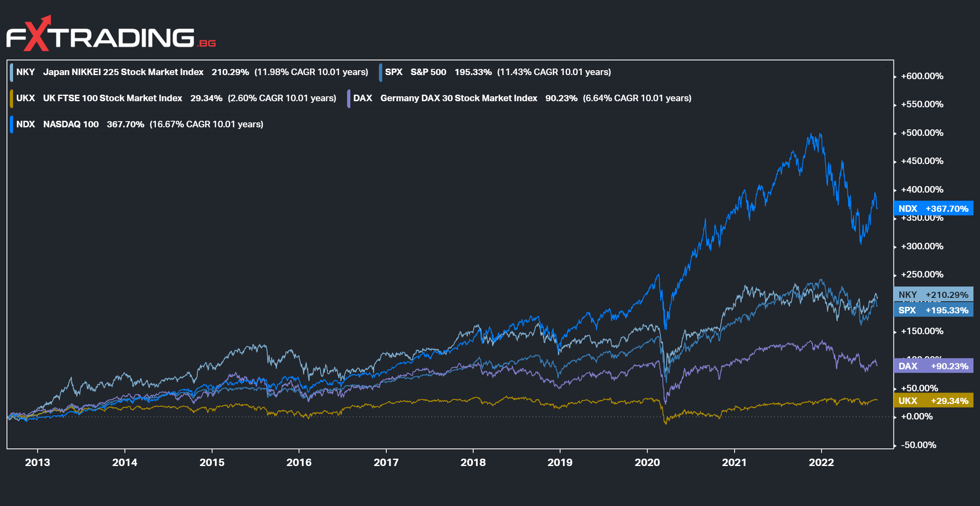Click the 2019 label on the time axis
Image resolution: width=980 pixels, height=506 pixels.
[x=560, y=462]
